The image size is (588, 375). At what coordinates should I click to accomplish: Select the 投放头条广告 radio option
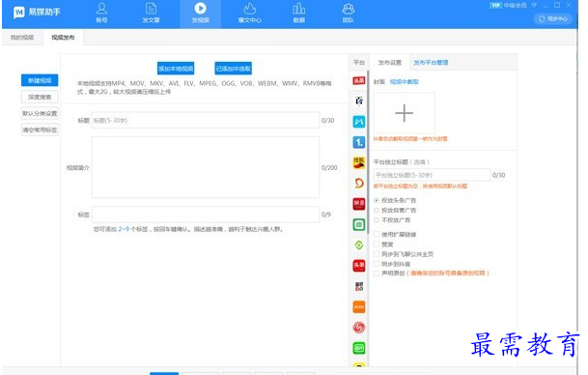(377, 200)
